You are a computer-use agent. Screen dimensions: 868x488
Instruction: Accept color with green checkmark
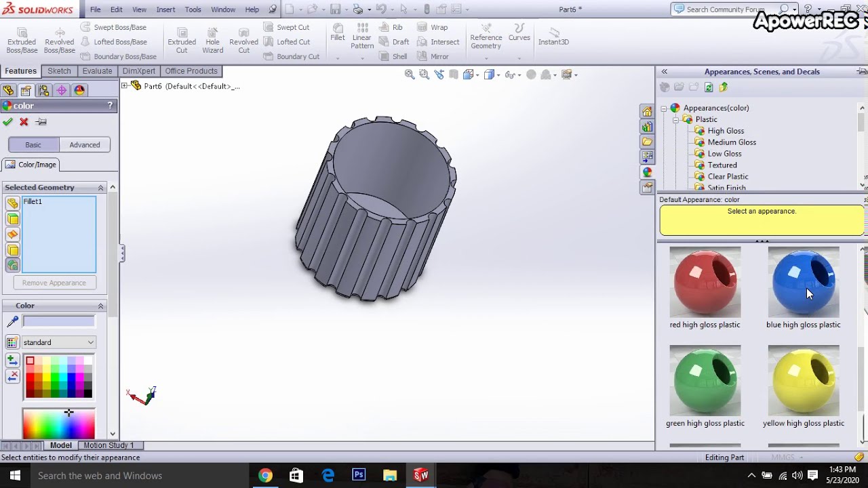pyautogui.click(x=7, y=122)
